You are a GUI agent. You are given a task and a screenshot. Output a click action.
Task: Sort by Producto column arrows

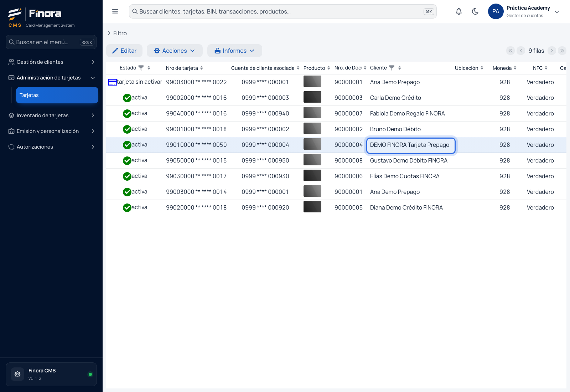pos(329,68)
